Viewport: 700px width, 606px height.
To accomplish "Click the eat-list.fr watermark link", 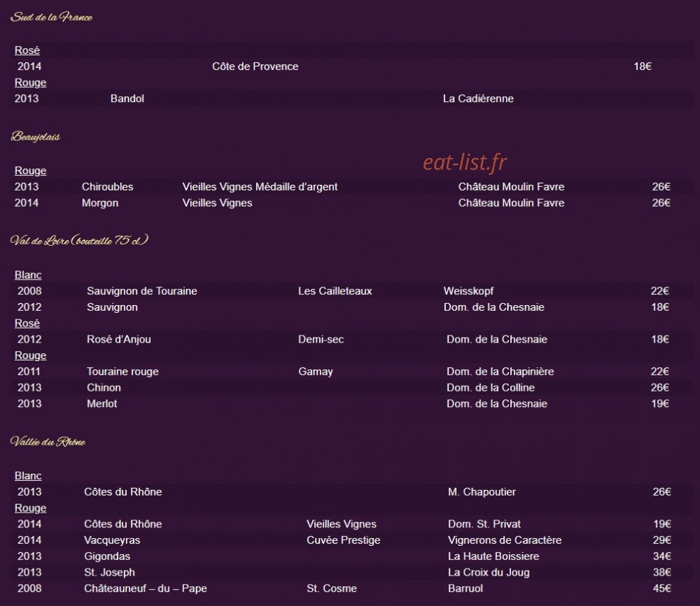I will 465,162.
